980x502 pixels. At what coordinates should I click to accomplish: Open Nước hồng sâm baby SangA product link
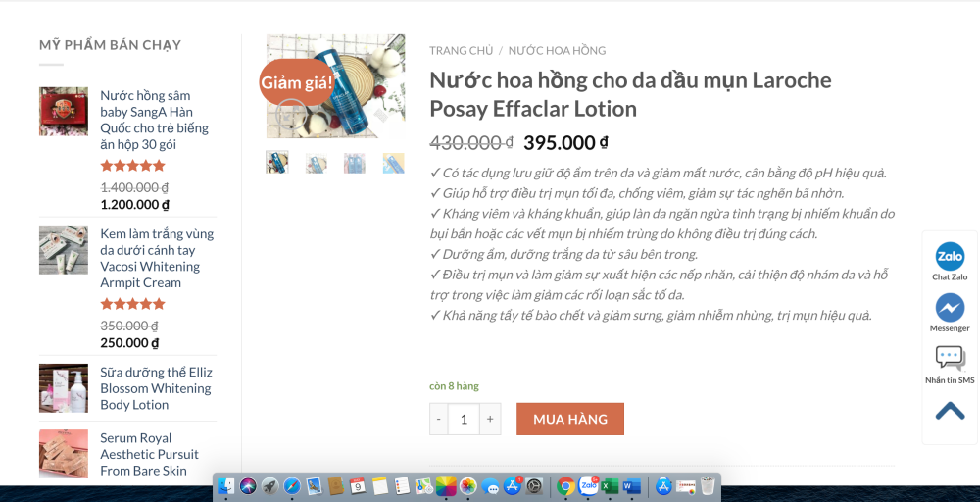(x=155, y=120)
